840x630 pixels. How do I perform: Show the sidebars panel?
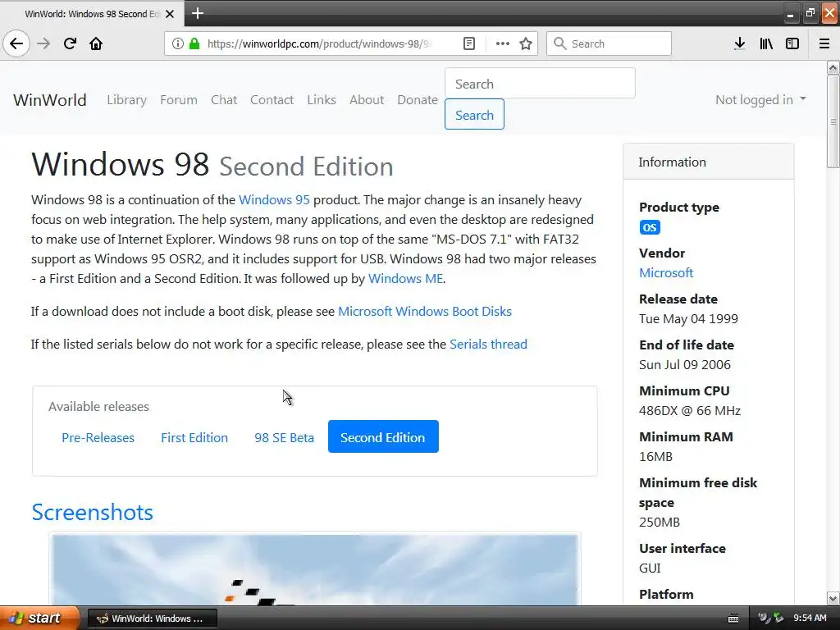pos(792,43)
